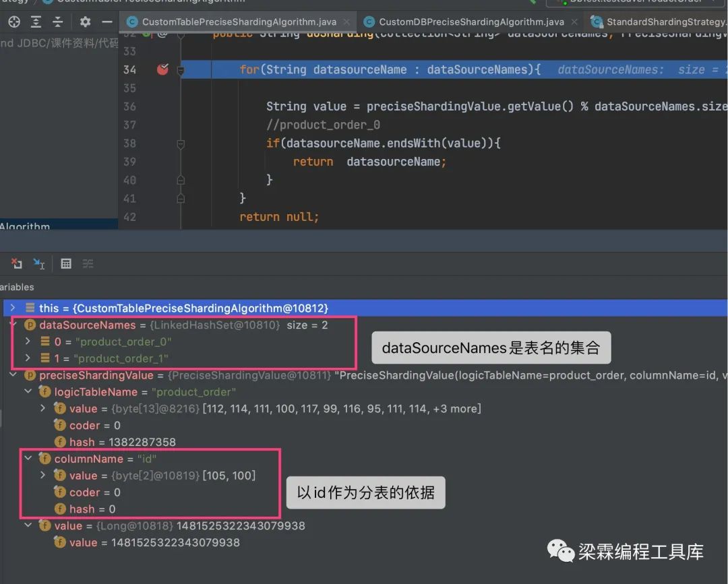Click the collapse all icon in project toolbar
Viewport: 728px width, 584px height.
[x=57, y=22]
